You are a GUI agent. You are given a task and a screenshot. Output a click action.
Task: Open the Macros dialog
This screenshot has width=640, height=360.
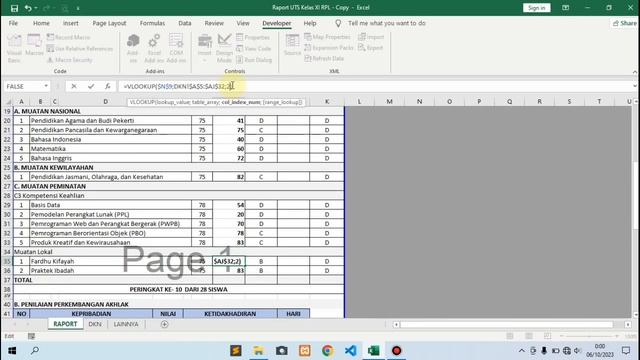(x=34, y=45)
